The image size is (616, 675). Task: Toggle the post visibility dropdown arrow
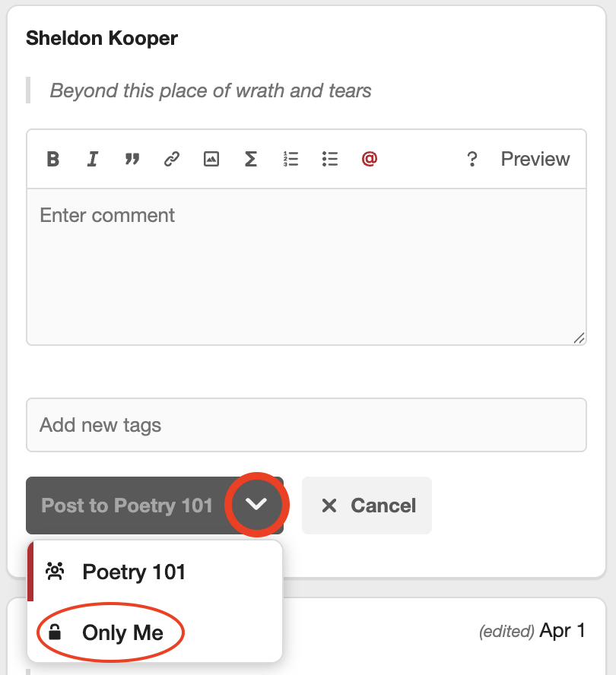click(x=257, y=505)
